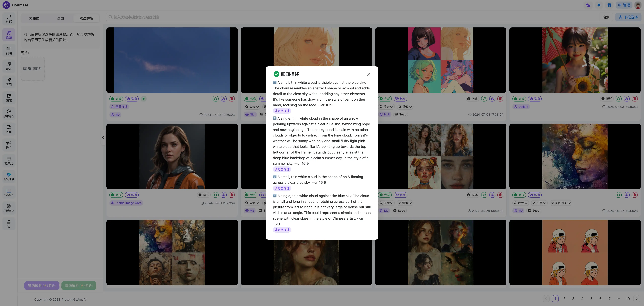Delete the blue sky cloud image
This screenshot has width=644, height=306.
[232, 99]
